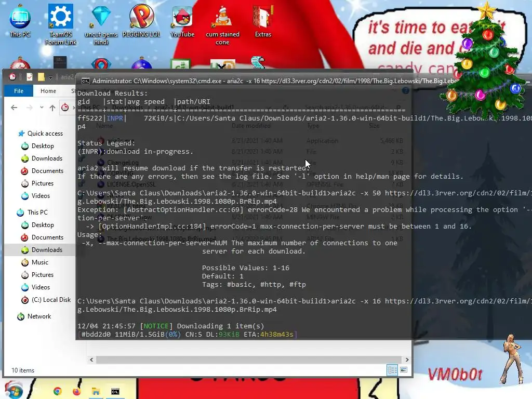Image resolution: width=532 pixels, height=399 pixels.
Task: Switch to details view layout
Action: point(393,370)
